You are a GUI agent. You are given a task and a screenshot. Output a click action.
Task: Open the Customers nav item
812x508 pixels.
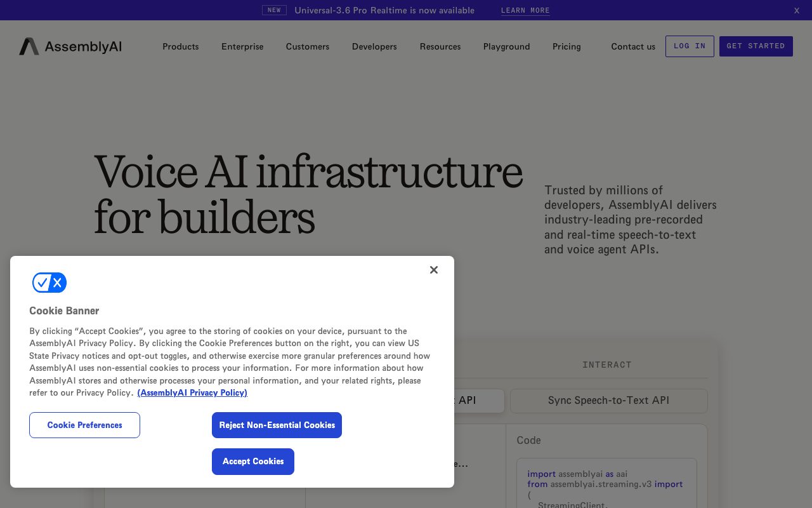click(308, 46)
